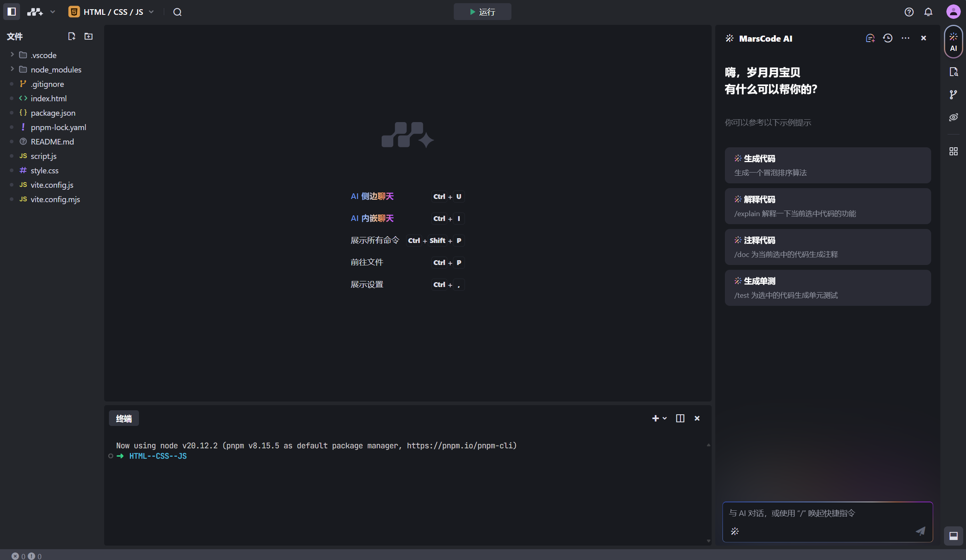Open the new terminal dropdown chevron
This screenshot has width=966, height=560.
point(665,418)
